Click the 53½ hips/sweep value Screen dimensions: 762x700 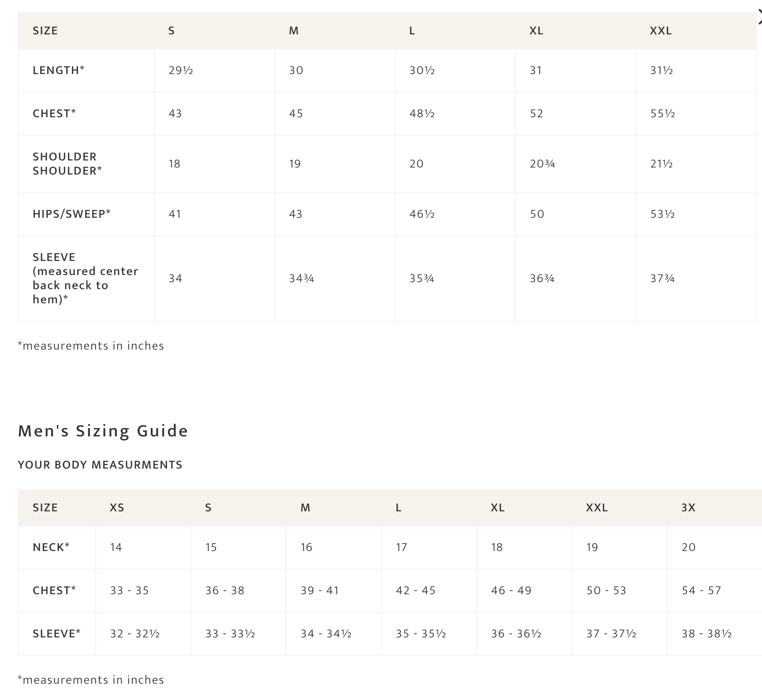[662, 214]
